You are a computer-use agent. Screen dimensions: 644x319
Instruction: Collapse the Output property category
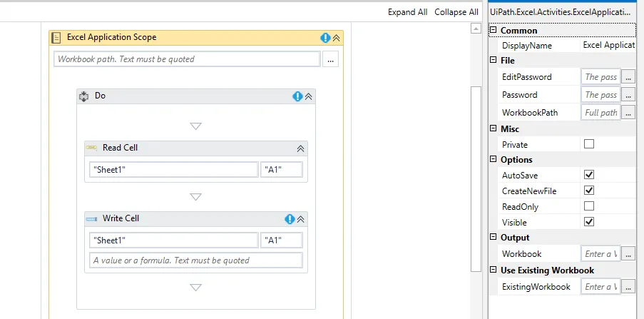(494, 237)
